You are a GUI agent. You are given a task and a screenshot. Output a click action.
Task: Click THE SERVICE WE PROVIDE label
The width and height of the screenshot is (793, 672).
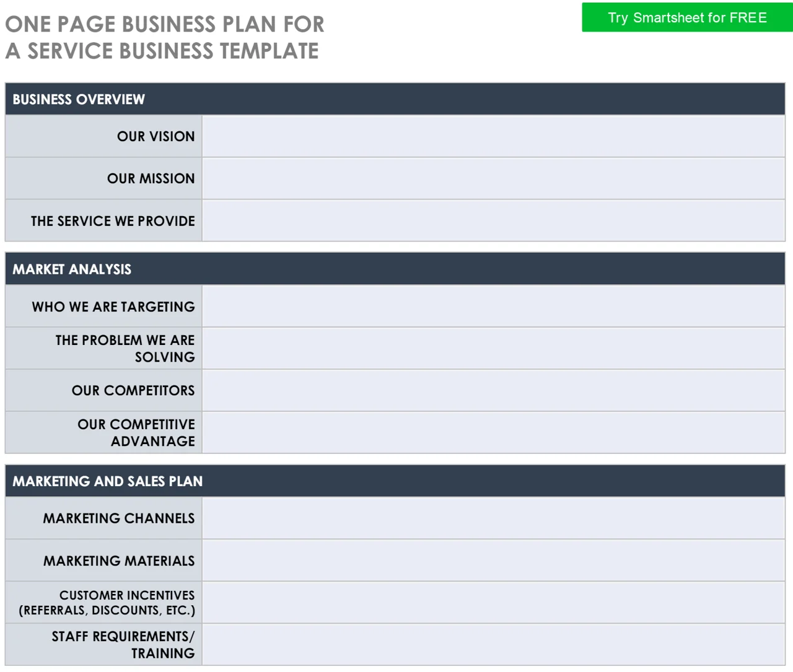[113, 221]
